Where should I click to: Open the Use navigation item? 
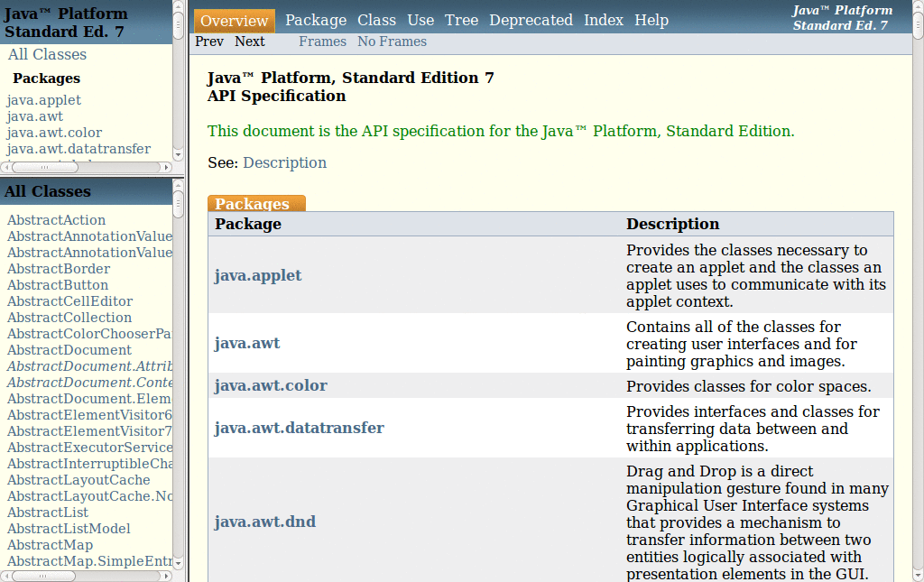point(420,20)
